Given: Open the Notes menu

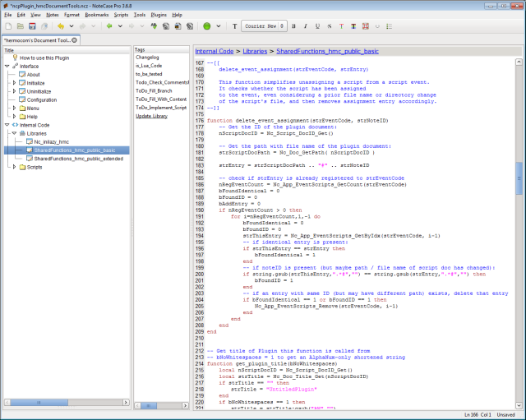Looking at the screenshot, I should coord(53,15).
